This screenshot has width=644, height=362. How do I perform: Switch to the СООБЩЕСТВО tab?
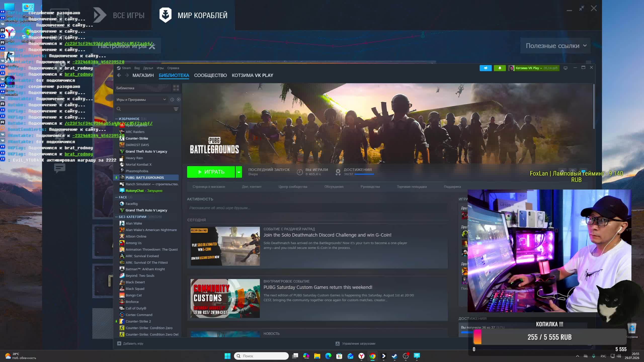(210, 75)
